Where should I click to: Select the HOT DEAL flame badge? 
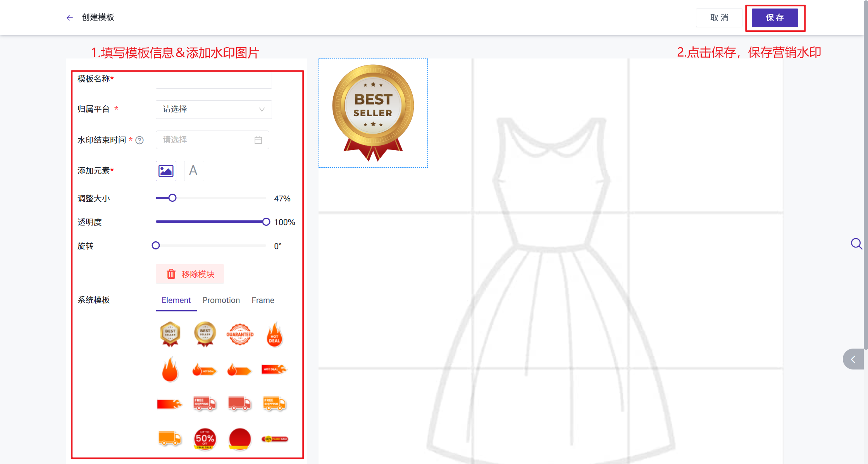point(274,334)
